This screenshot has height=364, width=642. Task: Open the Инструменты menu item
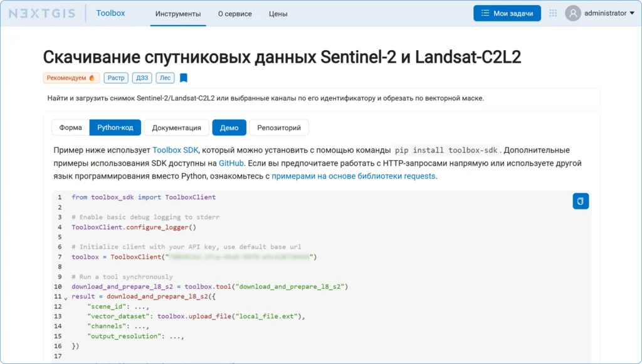coord(178,14)
